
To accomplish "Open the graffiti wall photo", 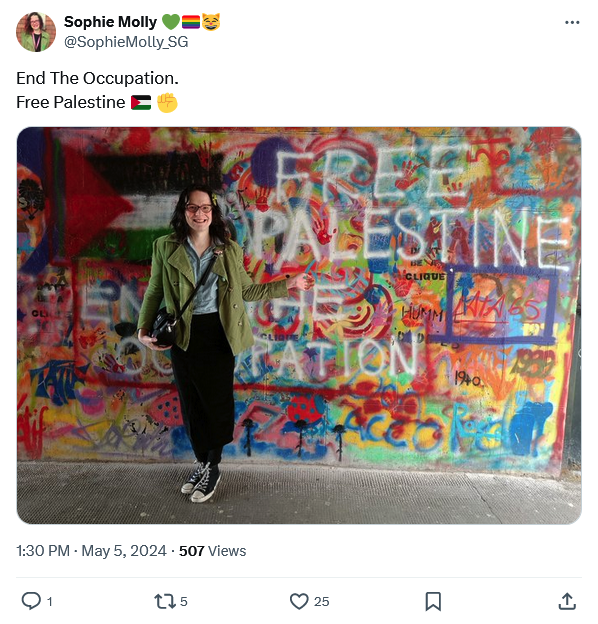I will pyautogui.click(x=299, y=325).
